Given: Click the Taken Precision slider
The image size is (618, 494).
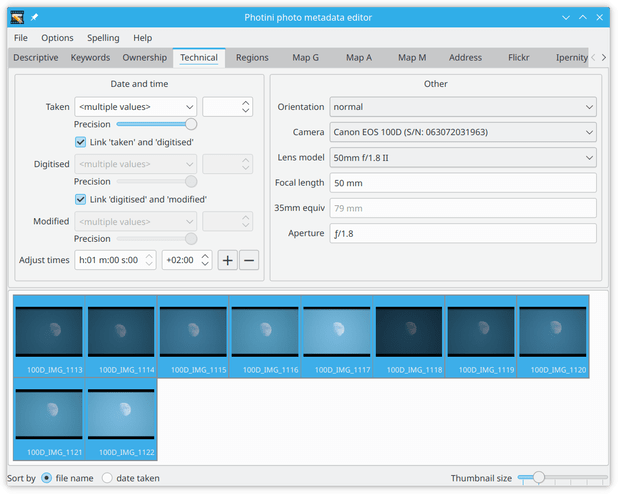Looking at the screenshot, I should click(156, 124).
